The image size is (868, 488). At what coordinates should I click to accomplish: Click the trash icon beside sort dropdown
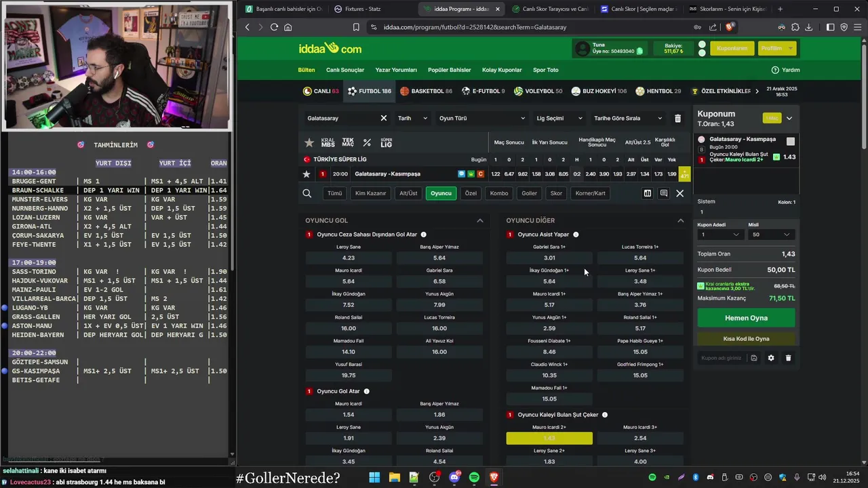pyautogui.click(x=677, y=118)
